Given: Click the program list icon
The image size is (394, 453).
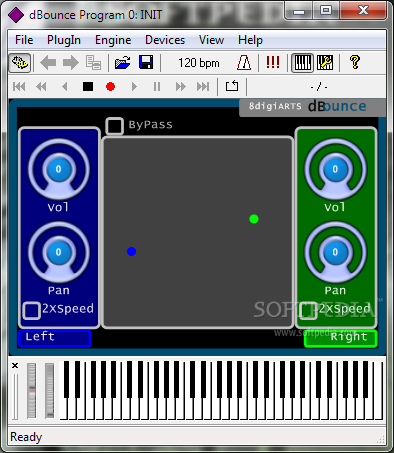Looking at the screenshot, I should click(93, 63).
